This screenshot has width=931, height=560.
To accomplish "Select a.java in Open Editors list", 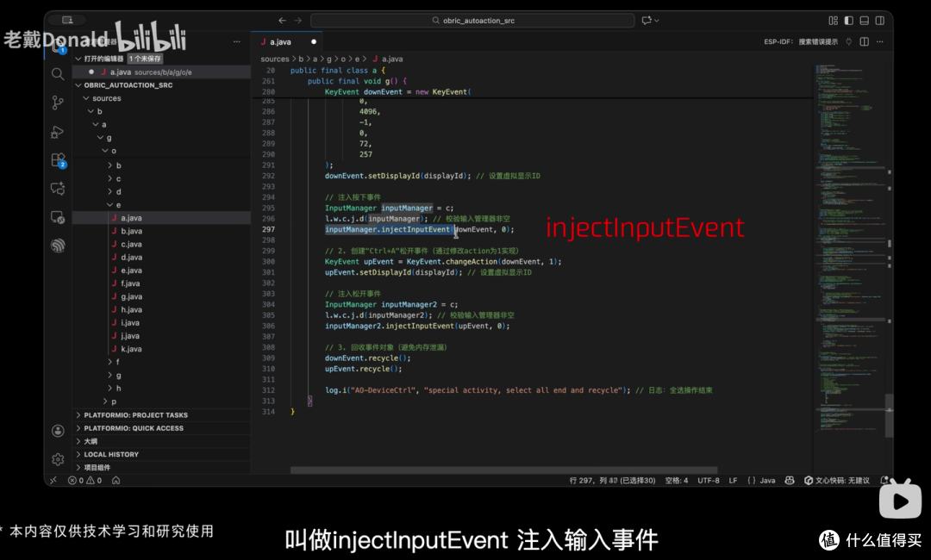I will [x=161, y=72].
